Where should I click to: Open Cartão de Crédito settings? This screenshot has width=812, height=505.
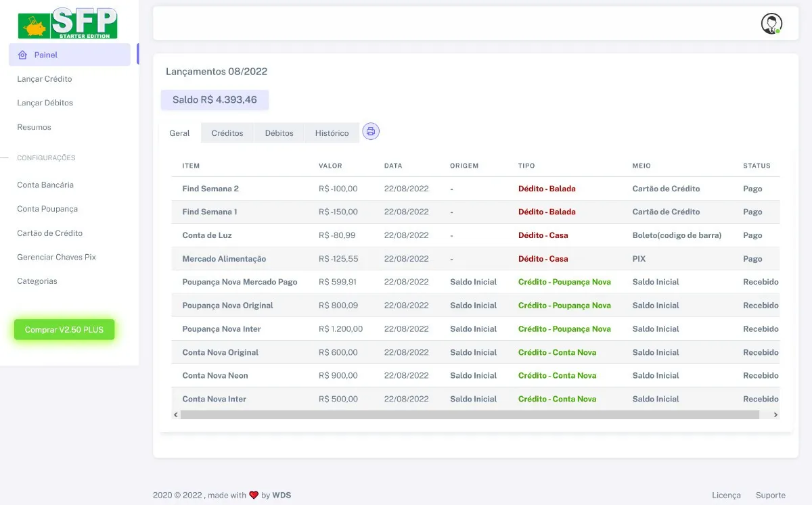tap(49, 233)
